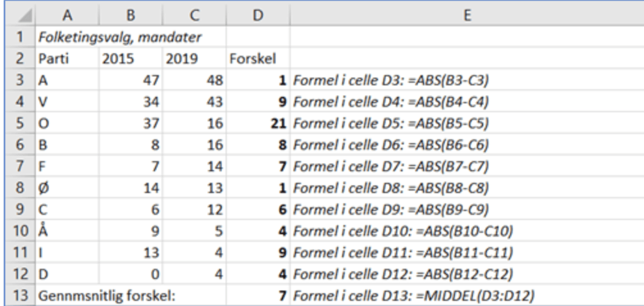Select column B header
Screen dimensions: 644x306
tap(131, 15)
